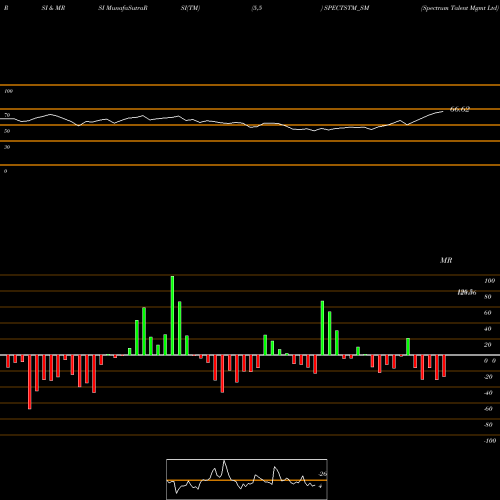Click the 40 label on MR axis
This screenshot has height=500, width=500.
pos(488,329)
